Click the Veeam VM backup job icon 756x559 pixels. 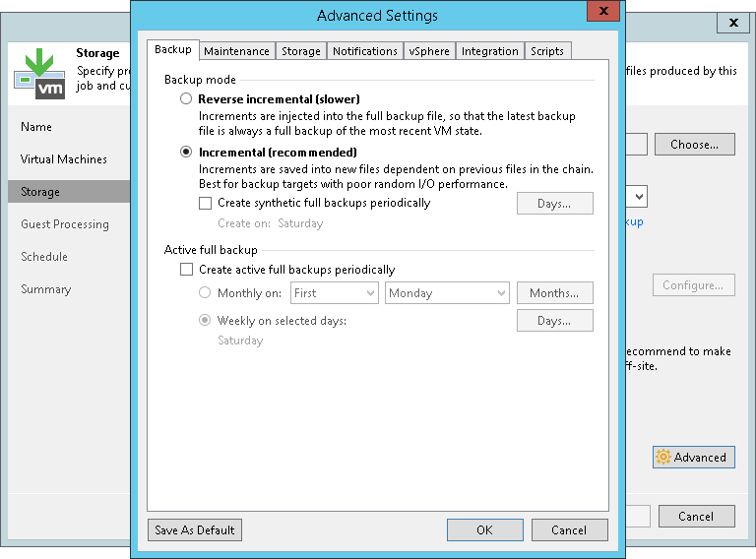pyautogui.click(x=39, y=73)
